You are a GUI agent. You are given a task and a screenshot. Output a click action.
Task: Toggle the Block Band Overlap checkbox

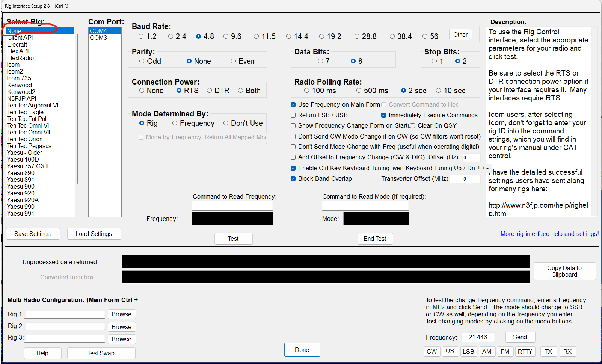[x=293, y=179]
